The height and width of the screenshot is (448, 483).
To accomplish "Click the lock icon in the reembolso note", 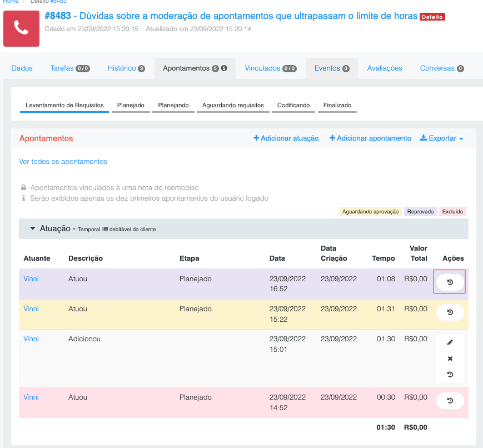I will pos(23,187).
